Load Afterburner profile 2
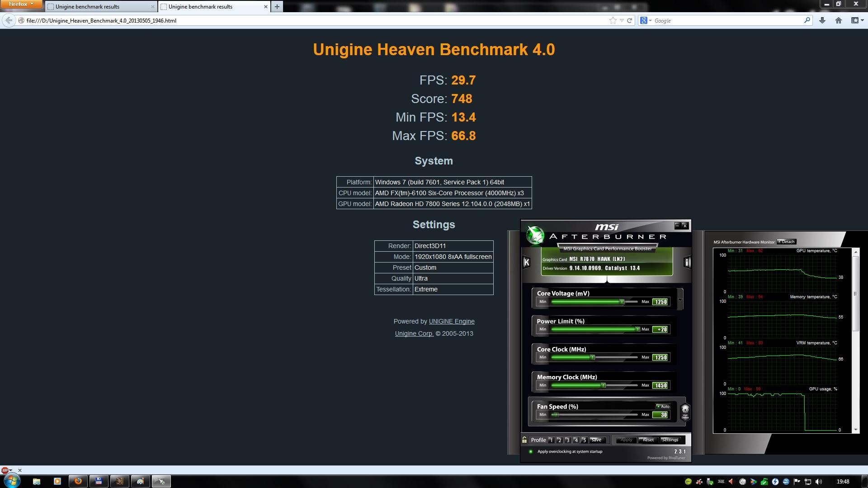 pos(559,440)
